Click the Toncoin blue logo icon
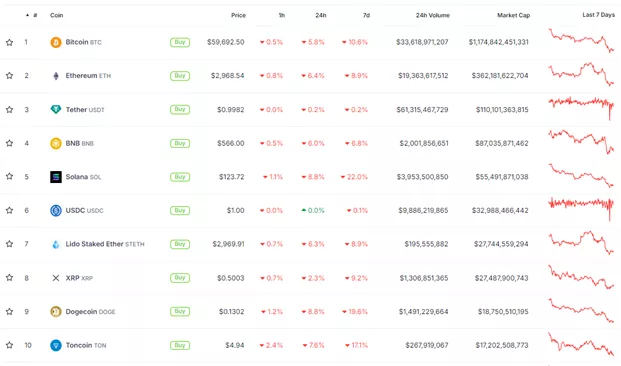Viewport: 621px width, 366px height. [x=56, y=345]
